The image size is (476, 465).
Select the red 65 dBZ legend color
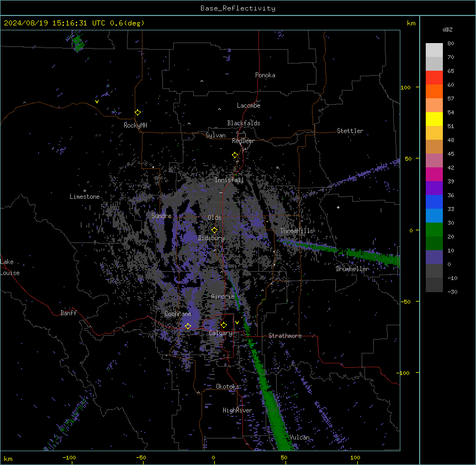tap(434, 77)
